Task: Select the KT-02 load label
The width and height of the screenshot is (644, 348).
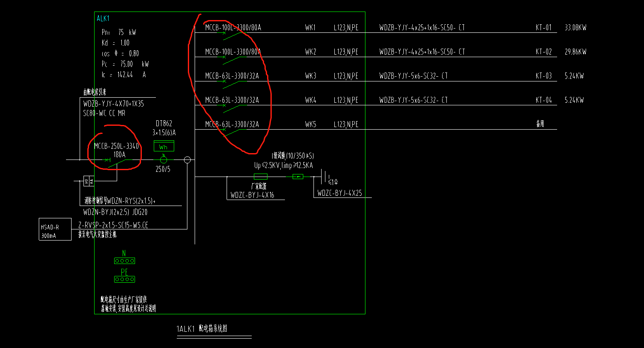Action: click(544, 52)
